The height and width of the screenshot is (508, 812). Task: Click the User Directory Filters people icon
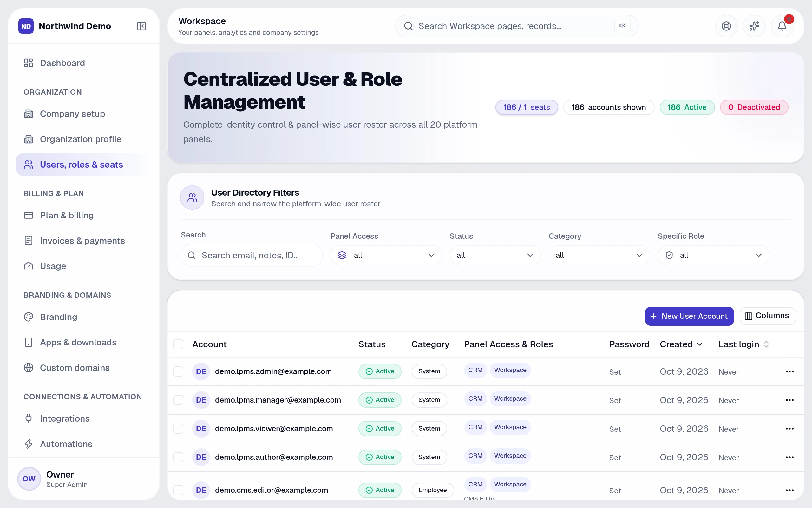(192, 197)
